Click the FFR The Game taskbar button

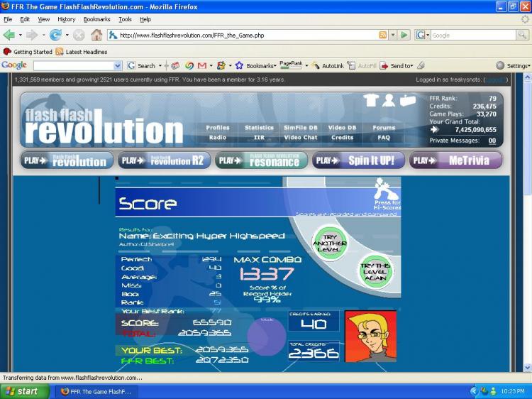(x=96, y=391)
